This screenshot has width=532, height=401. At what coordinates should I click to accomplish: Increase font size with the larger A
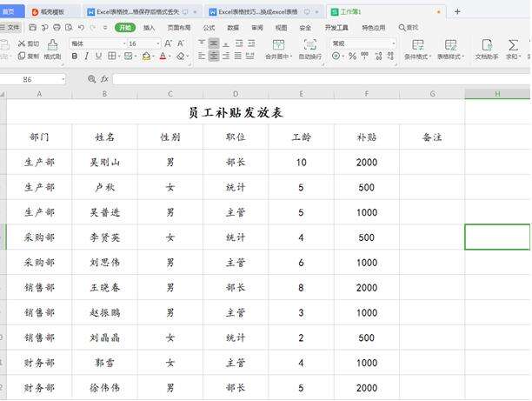click(168, 43)
